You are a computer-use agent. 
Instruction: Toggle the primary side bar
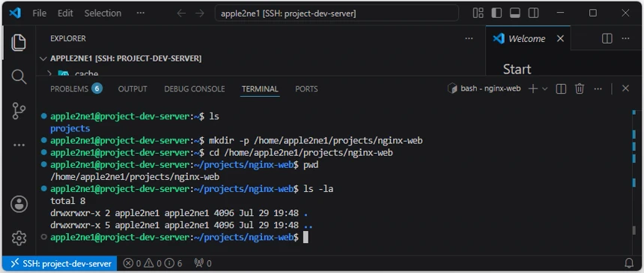496,13
